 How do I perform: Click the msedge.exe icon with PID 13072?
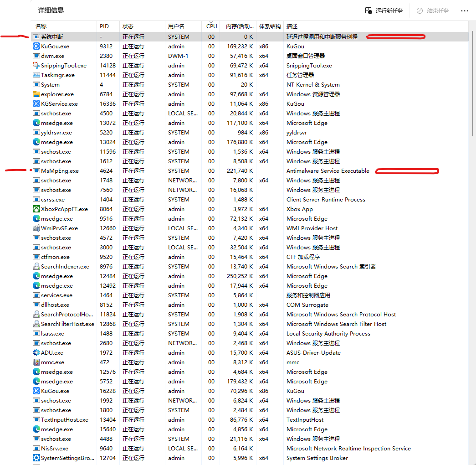click(36, 123)
